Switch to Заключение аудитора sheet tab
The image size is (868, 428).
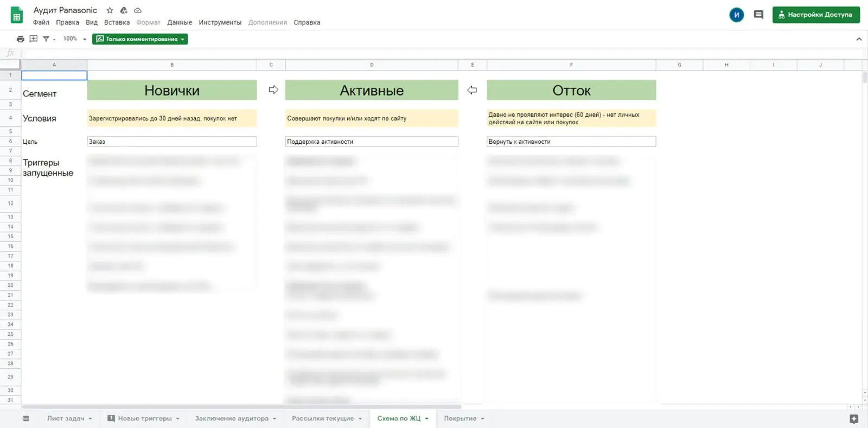[x=232, y=419]
